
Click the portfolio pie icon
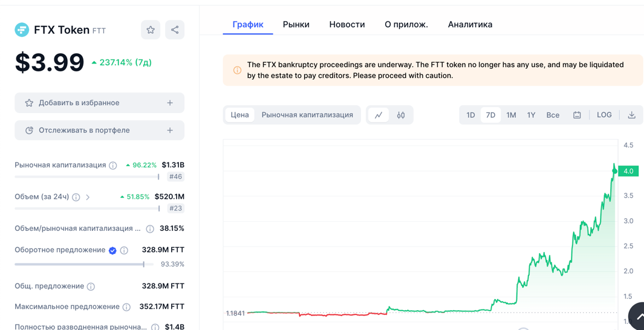[29, 131]
